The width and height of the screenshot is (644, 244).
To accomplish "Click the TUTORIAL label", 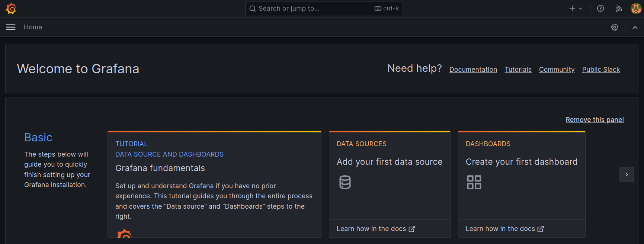I will click(131, 144).
